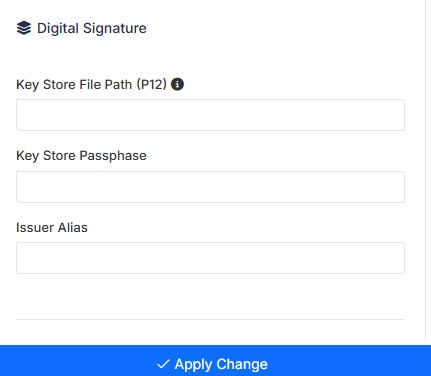
Task: Focus the Issuer Alias input field
Action: pyautogui.click(x=210, y=258)
